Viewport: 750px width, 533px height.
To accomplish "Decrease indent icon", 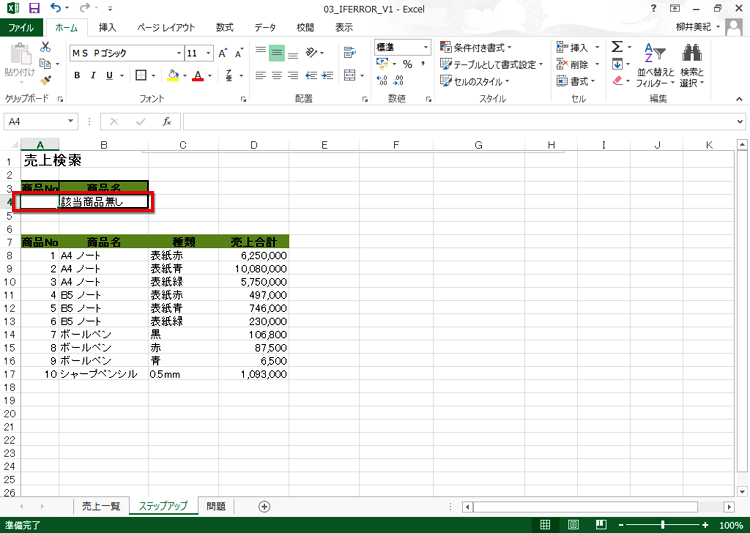I will coord(311,76).
